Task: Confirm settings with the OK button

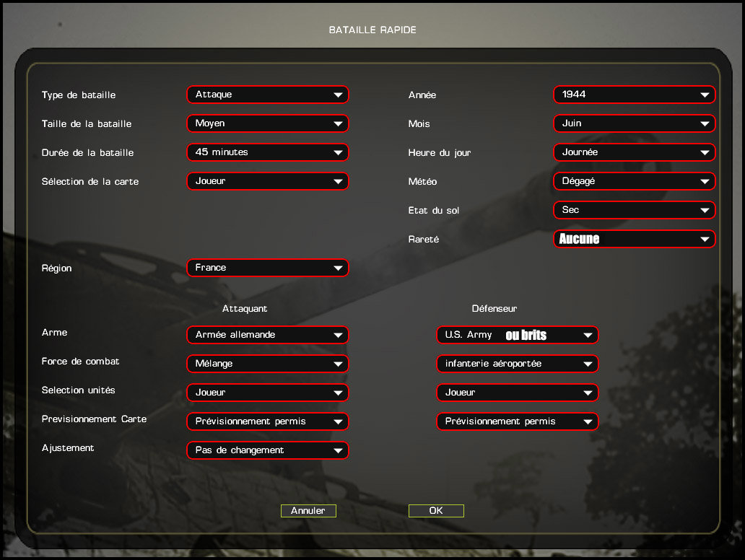Action: (436, 511)
